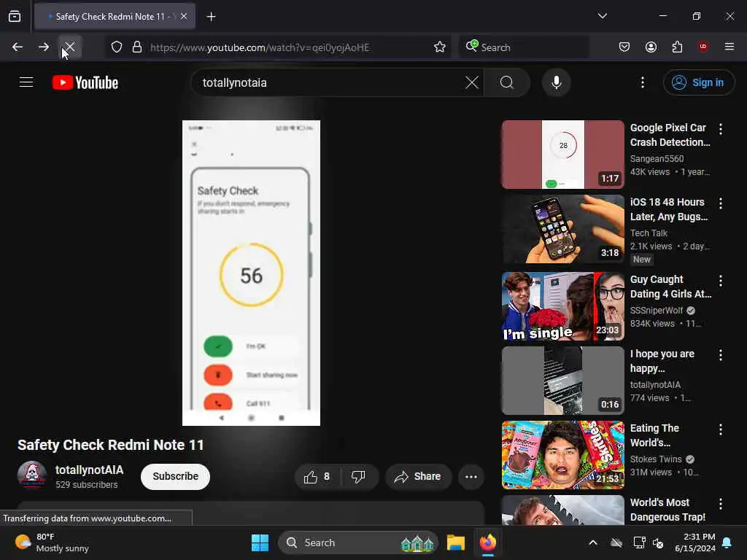747x560 pixels.
Task: Open the notification bell in the taskbar
Action: tap(727, 542)
